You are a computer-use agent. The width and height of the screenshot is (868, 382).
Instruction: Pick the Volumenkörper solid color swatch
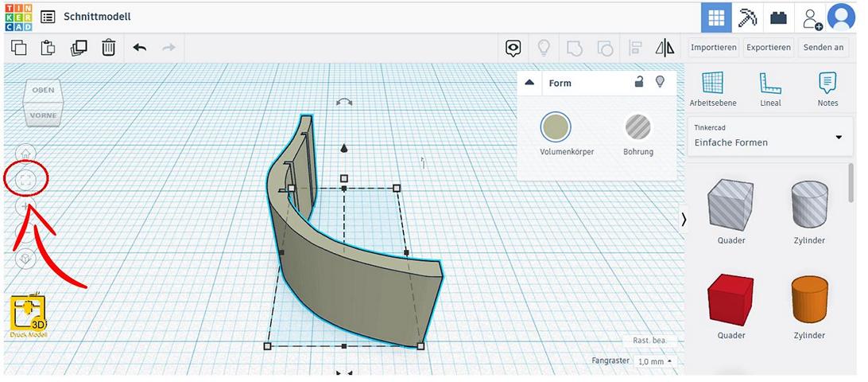click(x=556, y=127)
